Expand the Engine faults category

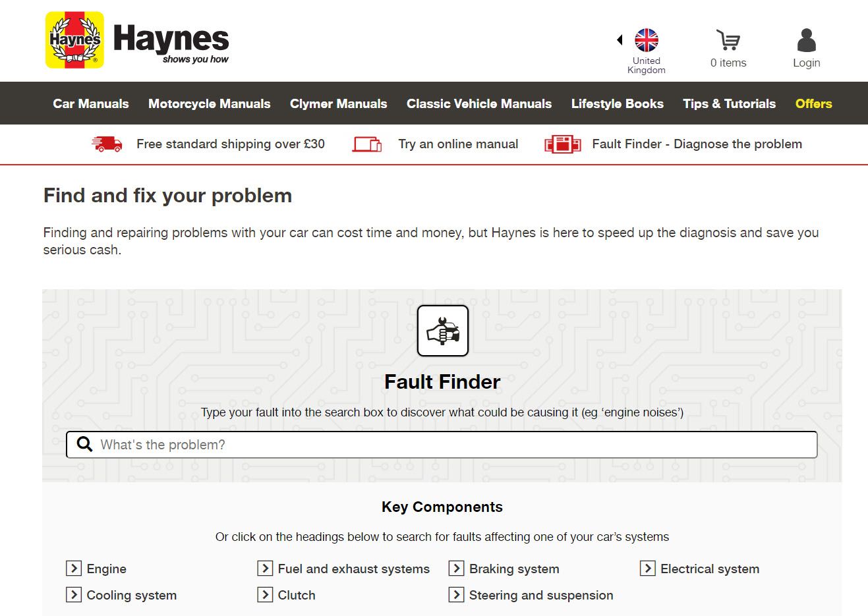click(105, 569)
